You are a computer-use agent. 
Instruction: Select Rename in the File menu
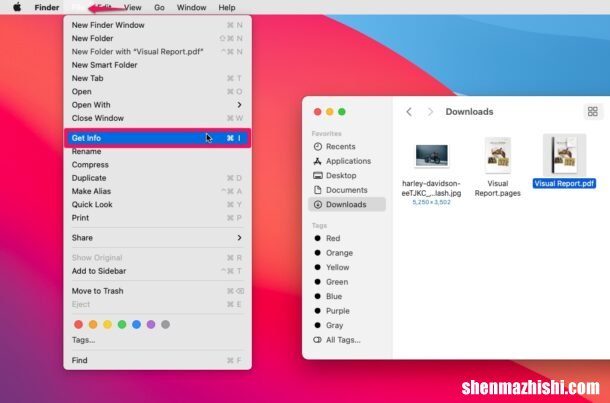coord(157,152)
